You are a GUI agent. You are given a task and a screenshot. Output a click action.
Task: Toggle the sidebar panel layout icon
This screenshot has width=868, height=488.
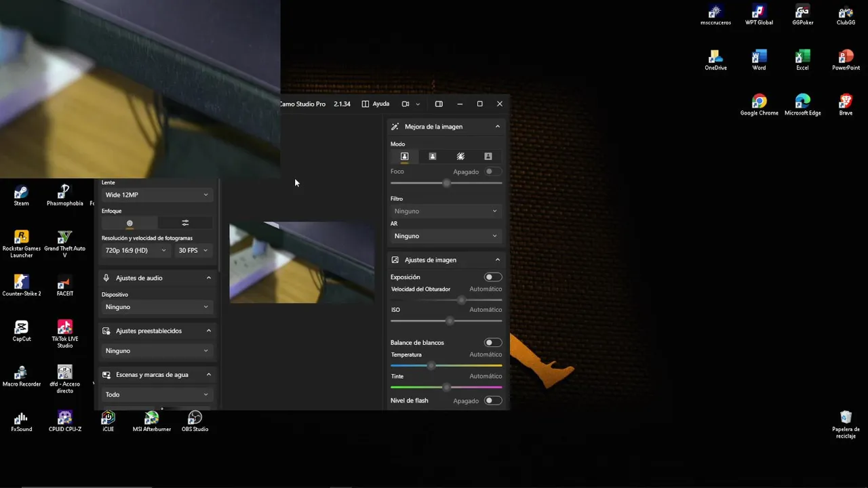(x=439, y=104)
